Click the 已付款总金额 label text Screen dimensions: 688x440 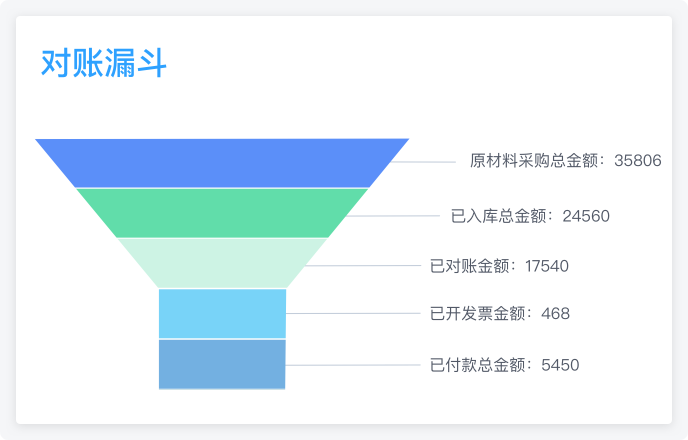477,365
